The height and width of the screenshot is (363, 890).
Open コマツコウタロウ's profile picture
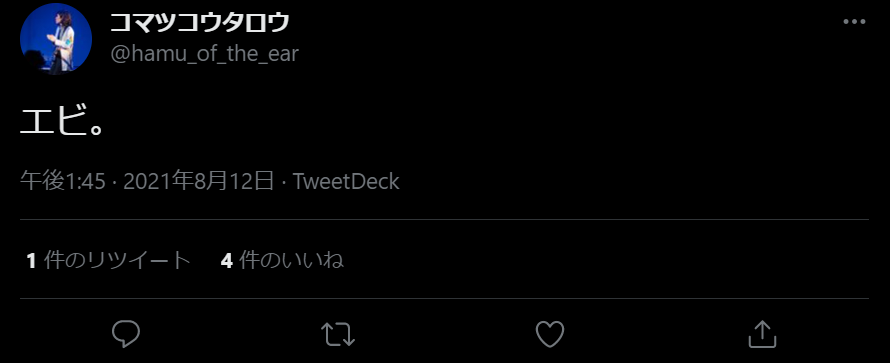tap(56, 39)
